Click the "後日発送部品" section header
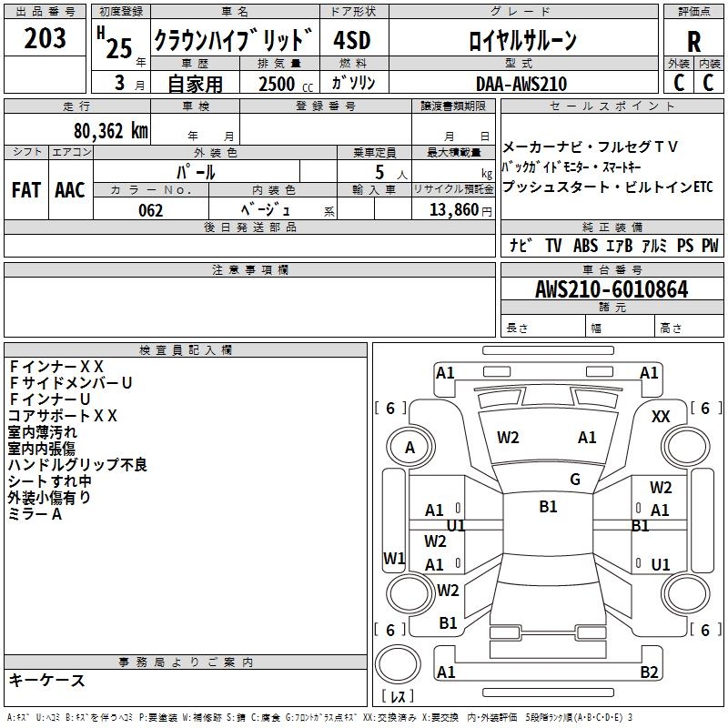728x728 pixels. [x=249, y=227]
